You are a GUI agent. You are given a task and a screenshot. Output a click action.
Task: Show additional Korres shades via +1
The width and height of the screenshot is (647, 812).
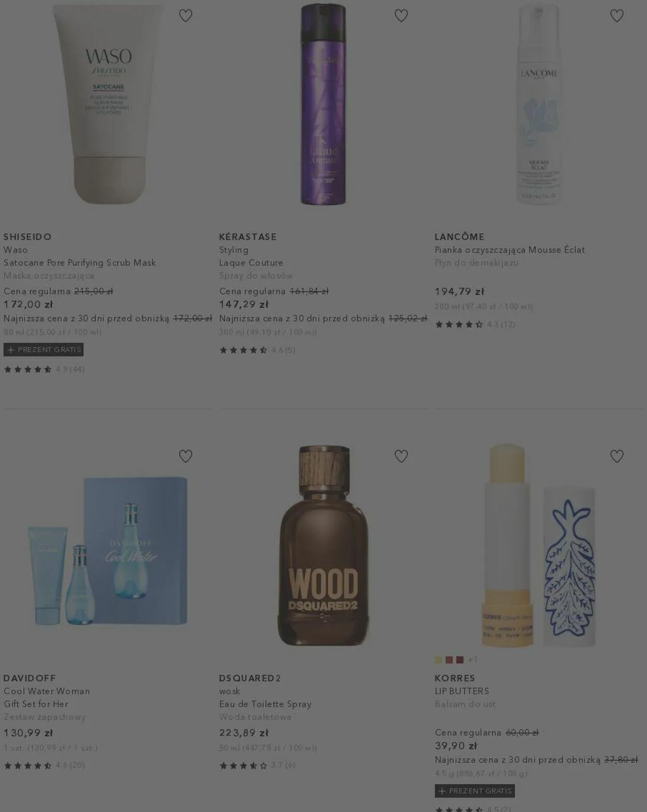(x=473, y=660)
